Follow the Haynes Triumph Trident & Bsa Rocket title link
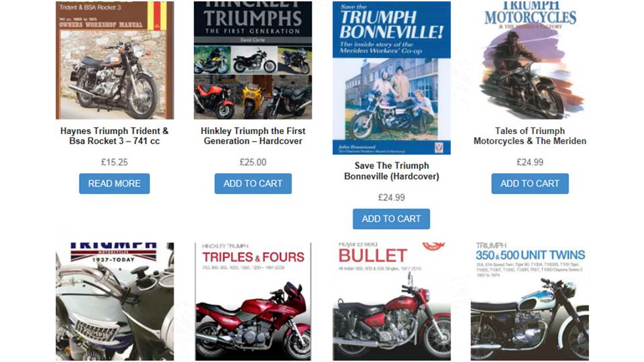The height and width of the screenshot is (362, 644). click(115, 136)
